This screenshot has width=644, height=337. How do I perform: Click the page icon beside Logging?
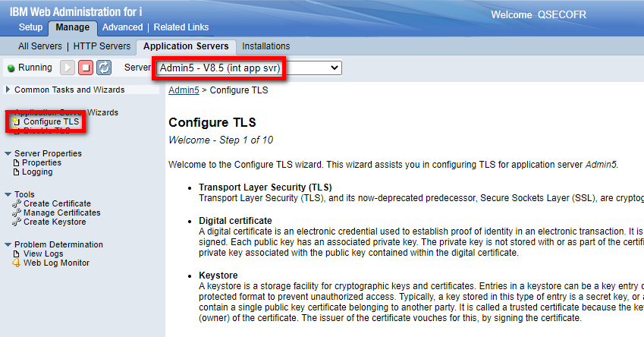17,172
